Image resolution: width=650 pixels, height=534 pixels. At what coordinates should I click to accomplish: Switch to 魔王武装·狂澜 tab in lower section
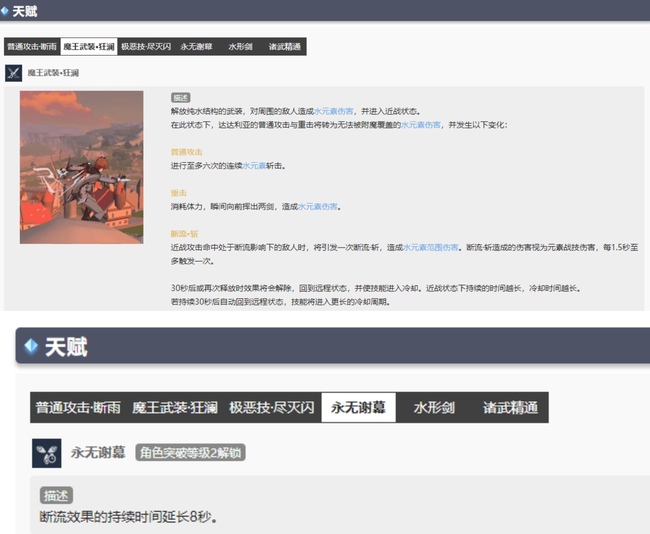point(175,408)
